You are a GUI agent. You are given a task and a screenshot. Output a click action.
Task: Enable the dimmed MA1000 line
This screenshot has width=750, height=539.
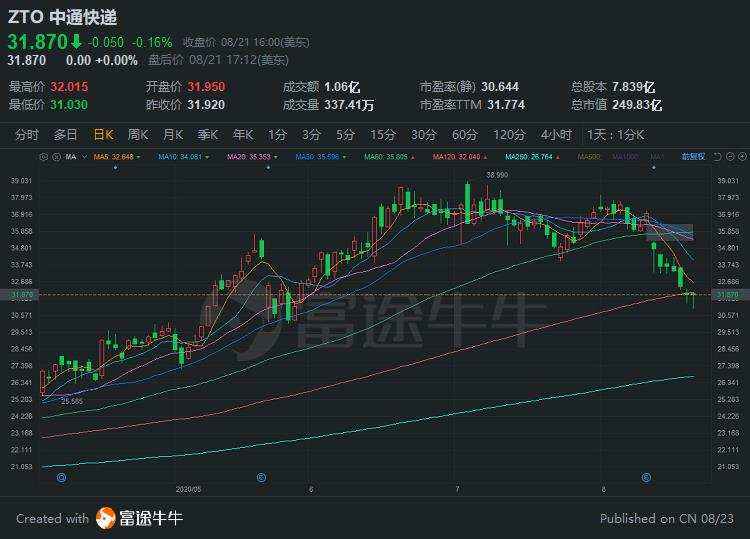click(625, 157)
